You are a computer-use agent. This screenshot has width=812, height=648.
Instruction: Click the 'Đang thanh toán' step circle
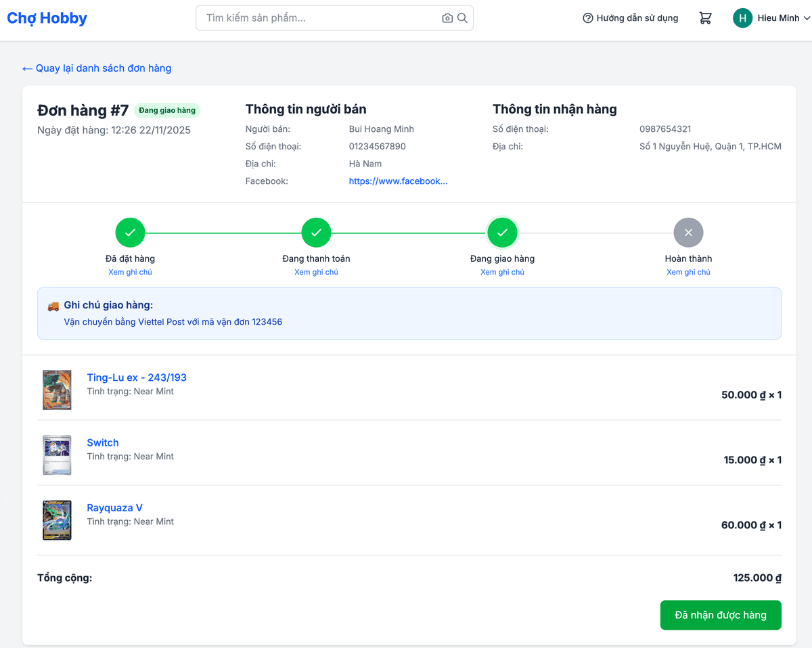316,233
